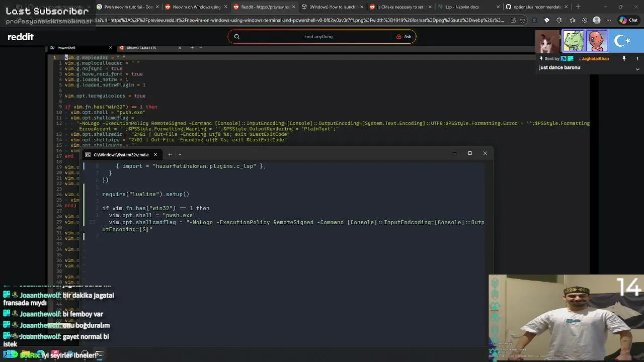The height and width of the screenshot is (362, 644).
Task: Click the vim.opt.shell = "pwsh.exe" line in terminal
Action: point(152,215)
